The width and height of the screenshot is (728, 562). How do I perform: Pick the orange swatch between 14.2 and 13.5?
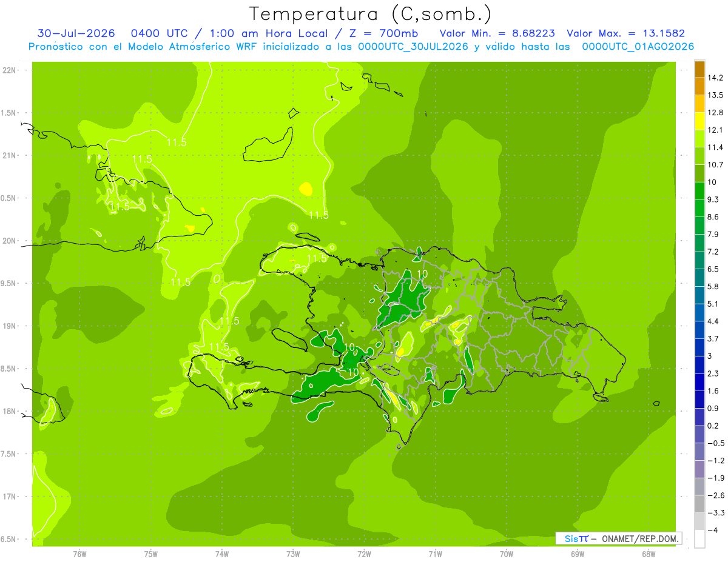point(699,86)
